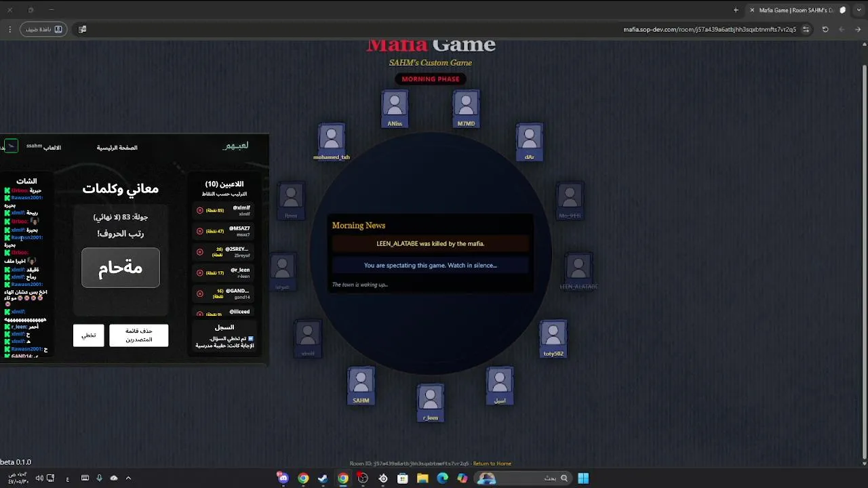
Task: Click the new tab plus button
Action: [736, 10]
